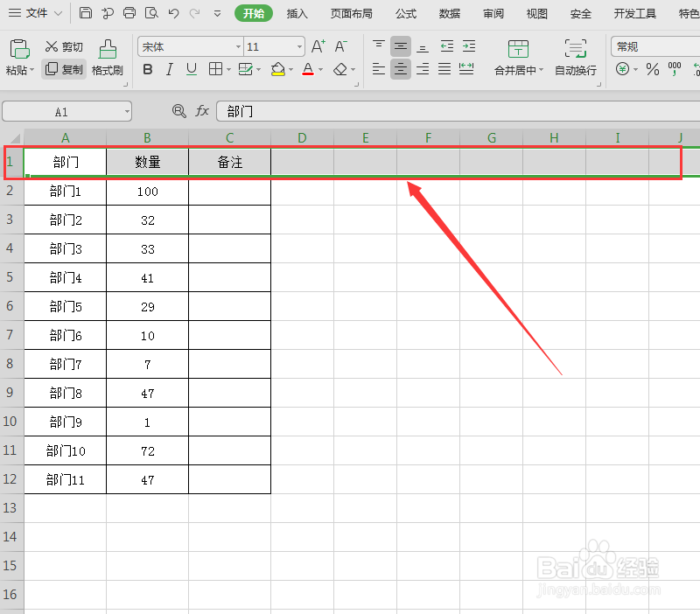Click the Print icon in quick access toolbar
The image size is (700, 614).
[129, 13]
